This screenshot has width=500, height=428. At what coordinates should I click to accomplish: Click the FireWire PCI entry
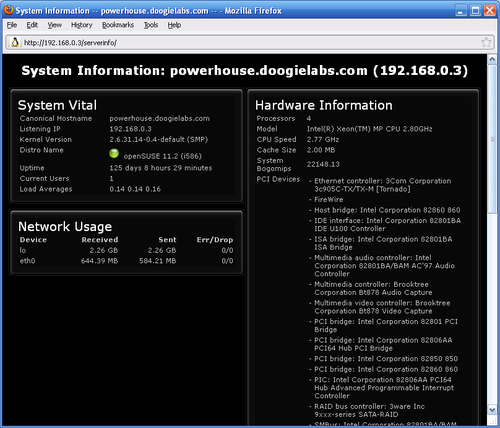point(329,200)
